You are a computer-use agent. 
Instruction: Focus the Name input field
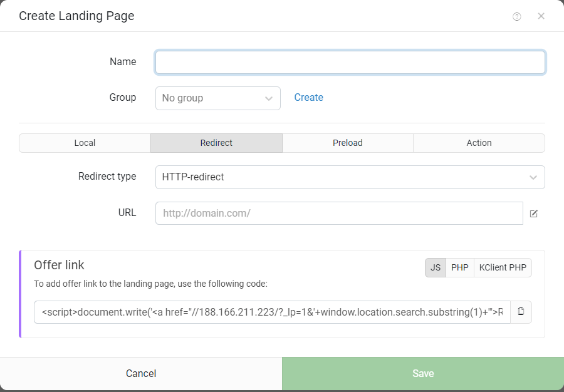click(350, 63)
